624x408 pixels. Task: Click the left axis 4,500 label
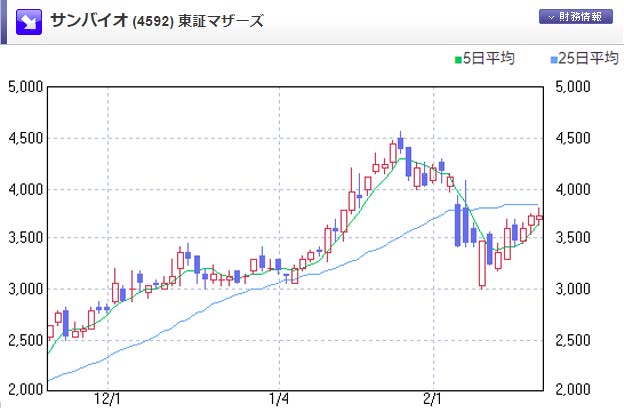coord(25,139)
